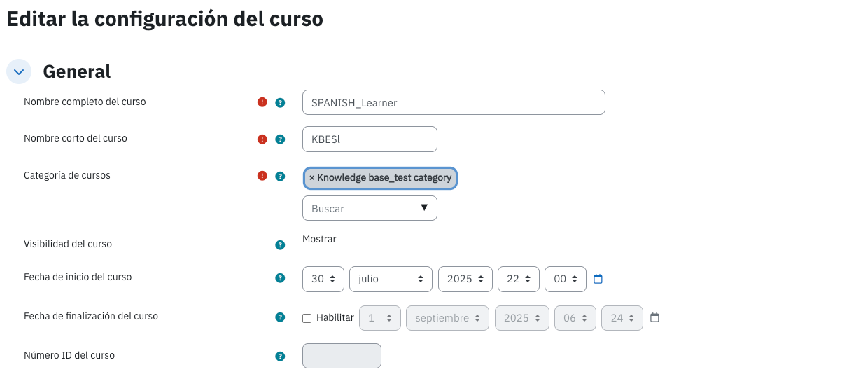Open the start day dropdown showing 30
This screenshot has width=868, height=379.
pyautogui.click(x=323, y=279)
